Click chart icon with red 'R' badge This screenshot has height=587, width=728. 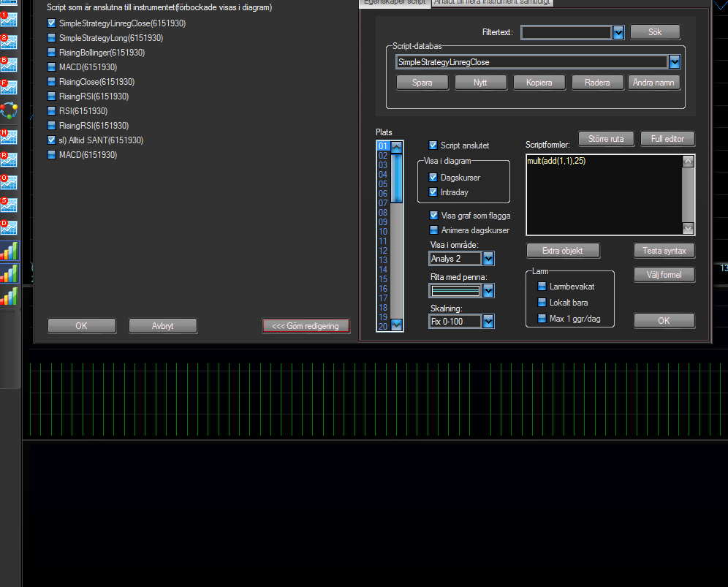(9, 159)
